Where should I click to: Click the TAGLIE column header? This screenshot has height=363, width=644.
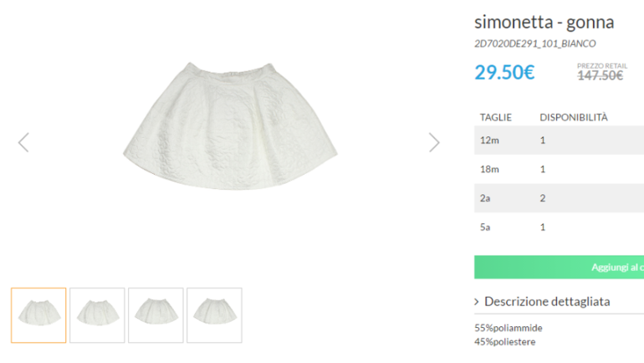click(495, 117)
